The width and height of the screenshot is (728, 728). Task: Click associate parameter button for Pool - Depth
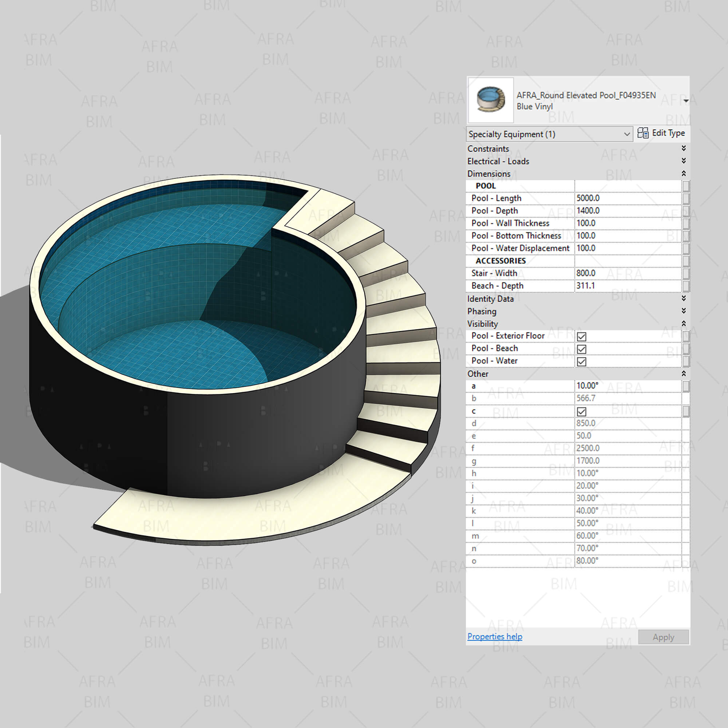[686, 211]
